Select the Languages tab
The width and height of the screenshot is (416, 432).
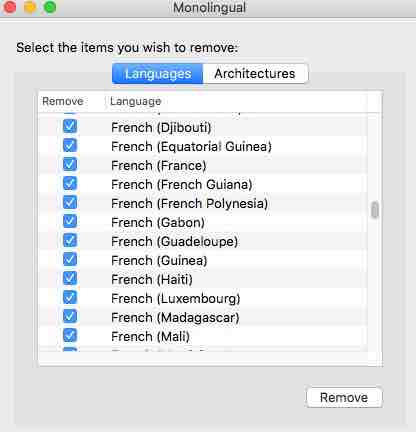tap(158, 73)
